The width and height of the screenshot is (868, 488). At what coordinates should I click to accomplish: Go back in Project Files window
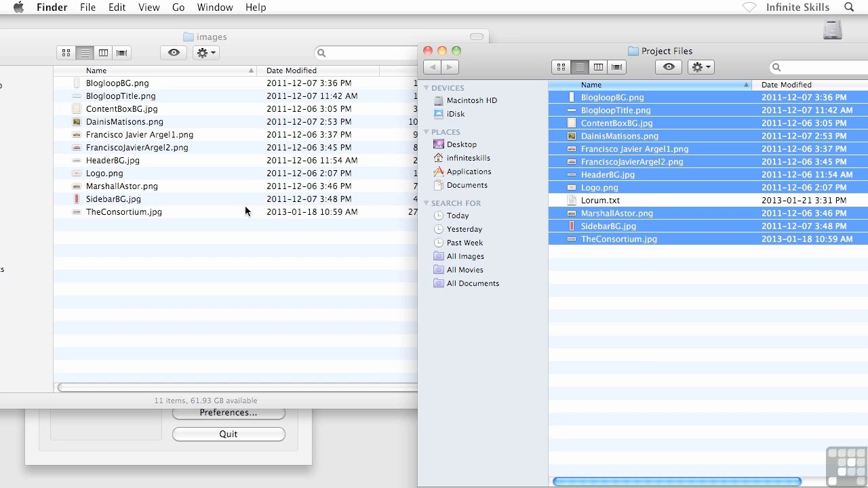click(432, 67)
